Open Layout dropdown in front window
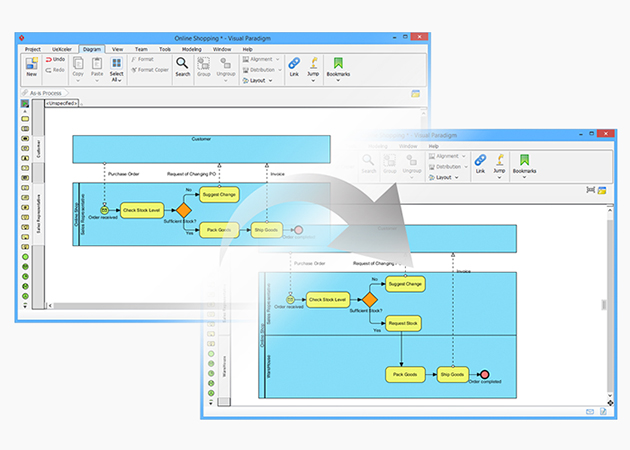Viewport: 630px width, 450px height. coord(444,178)
